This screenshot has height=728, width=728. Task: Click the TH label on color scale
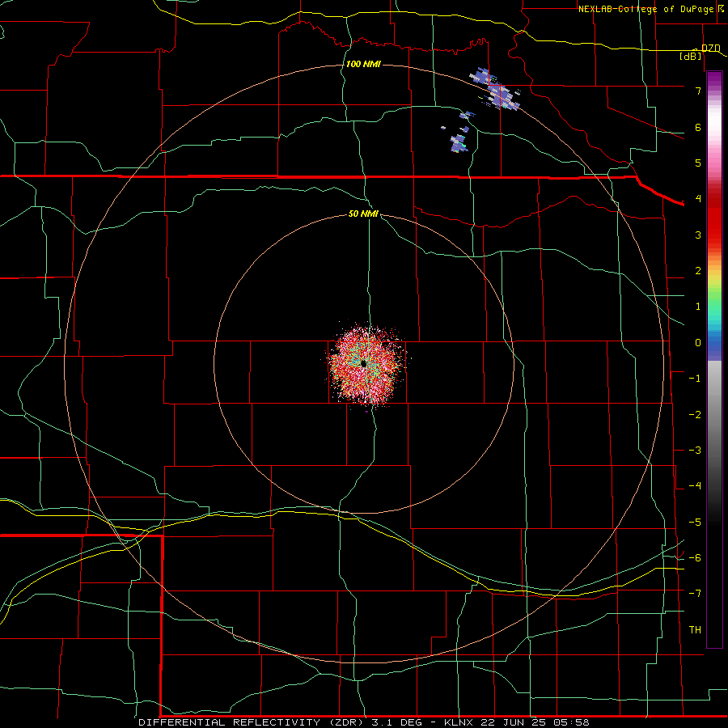coord(695,630)
